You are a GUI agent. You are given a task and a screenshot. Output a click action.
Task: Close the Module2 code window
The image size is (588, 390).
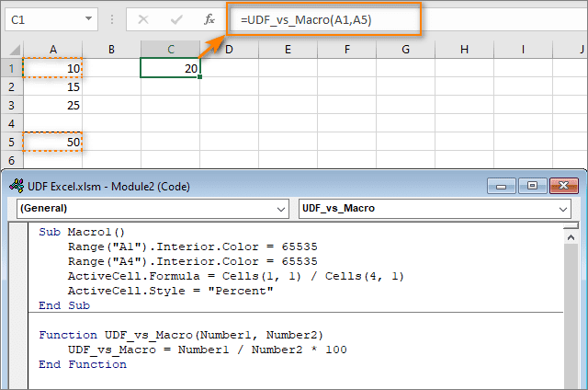click(563, 186)
